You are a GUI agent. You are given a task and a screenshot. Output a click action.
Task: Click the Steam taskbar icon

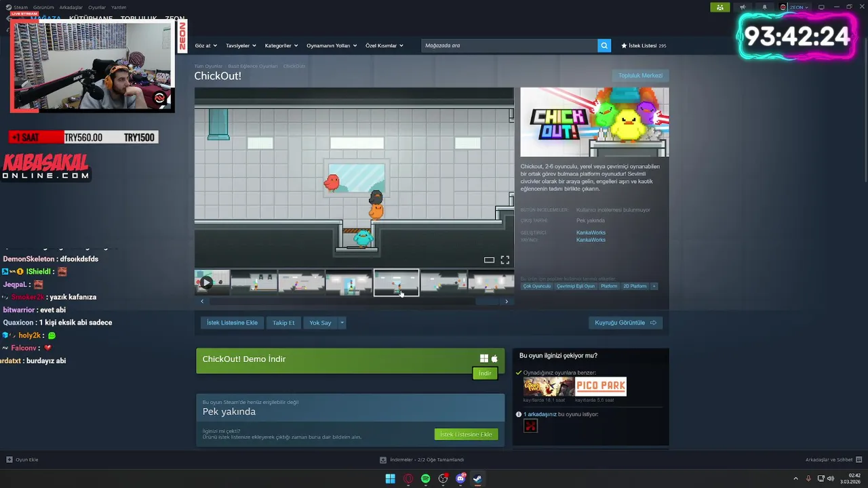click(477, 479)
